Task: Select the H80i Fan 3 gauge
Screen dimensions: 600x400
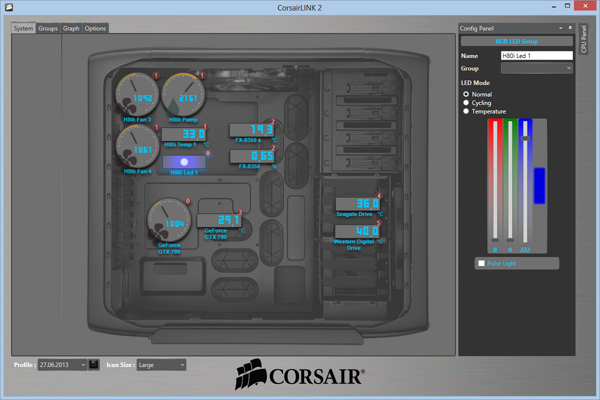Action: [x=137, y=95]
